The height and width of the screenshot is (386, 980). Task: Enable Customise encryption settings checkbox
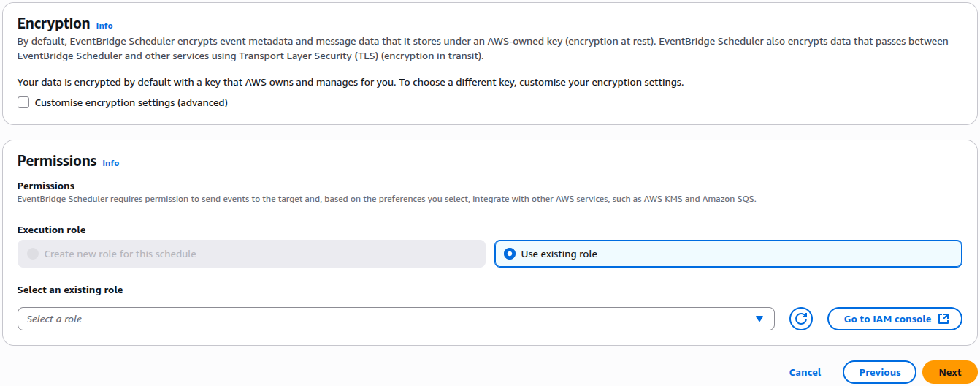[x=23, y=103]
